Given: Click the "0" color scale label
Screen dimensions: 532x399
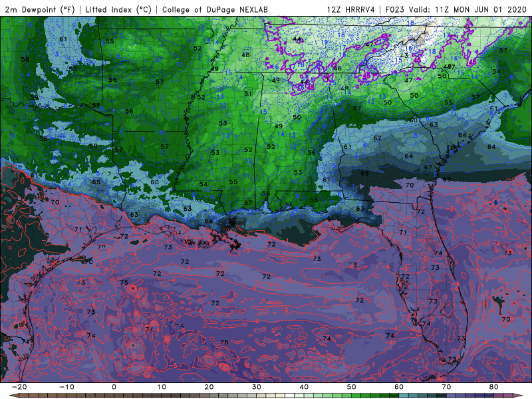Looking at the screenshot, I should point(114,387).
